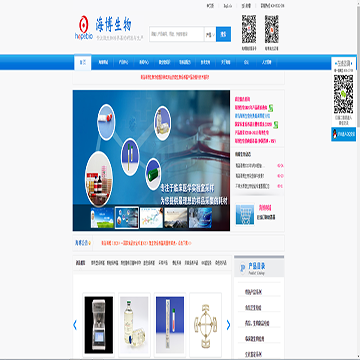Open the QQ penguin online chat button
360x360 pixels.
coord(344,134)
